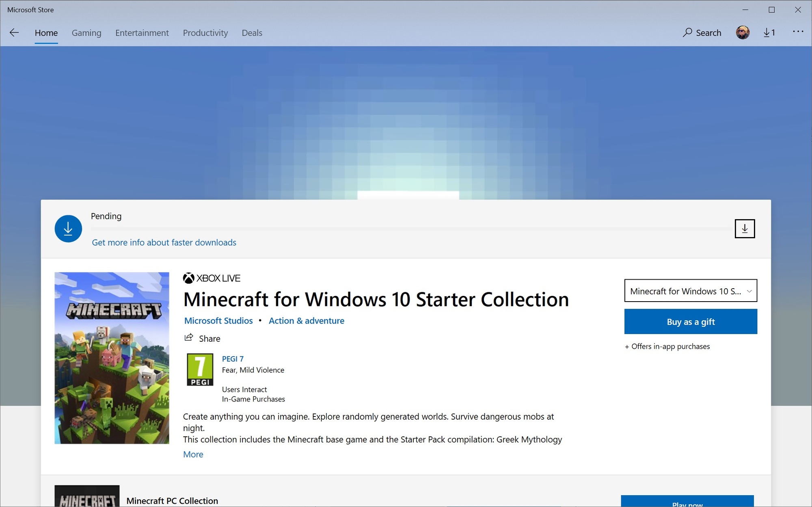
Task: Switch to the Gaming tab
Action: pos(86,33)
